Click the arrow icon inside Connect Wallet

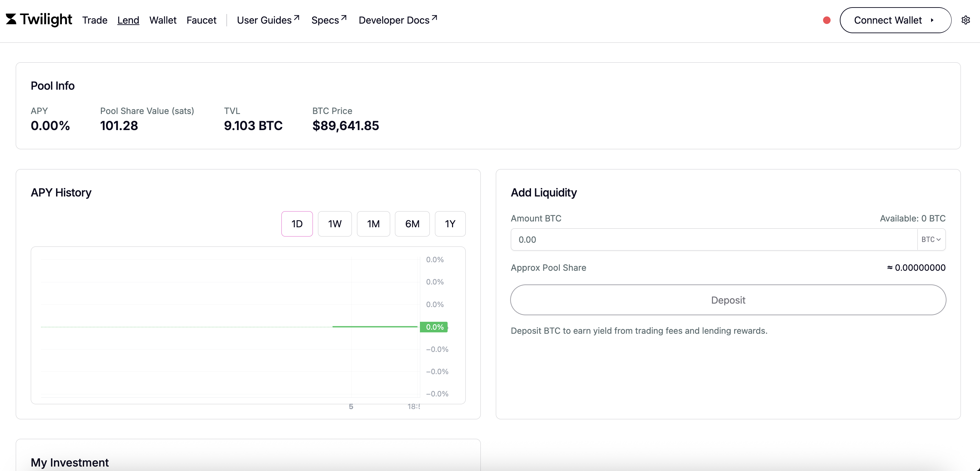tap(932, 20)
